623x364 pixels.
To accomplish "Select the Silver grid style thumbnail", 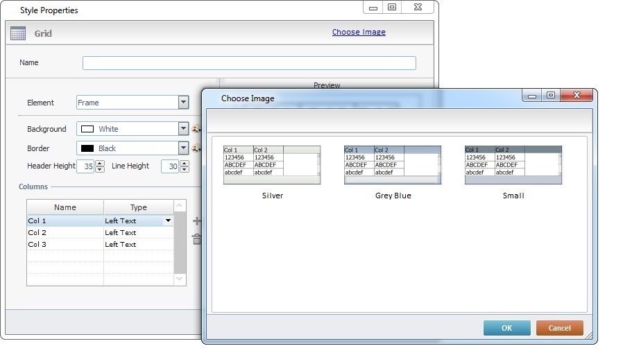I will (x=272, y=165).
